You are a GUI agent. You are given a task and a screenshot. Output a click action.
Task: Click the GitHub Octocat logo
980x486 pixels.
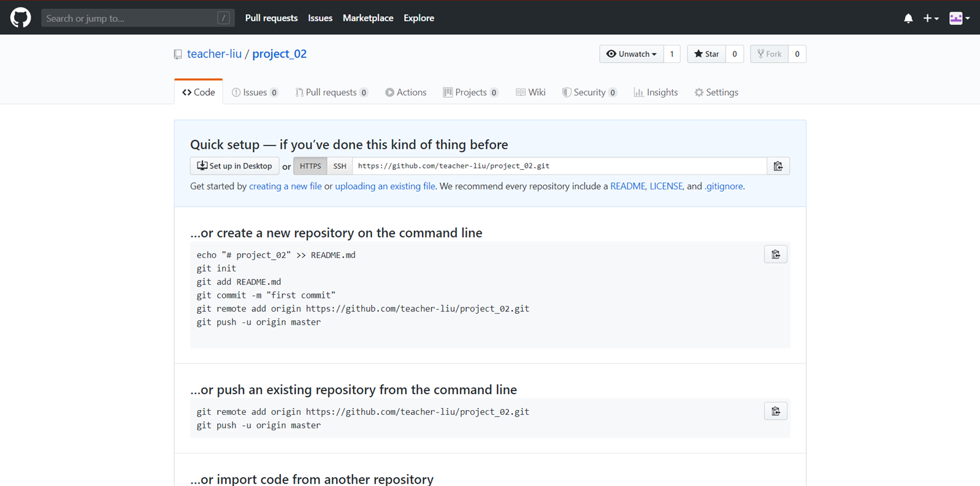tap(20, 18)
